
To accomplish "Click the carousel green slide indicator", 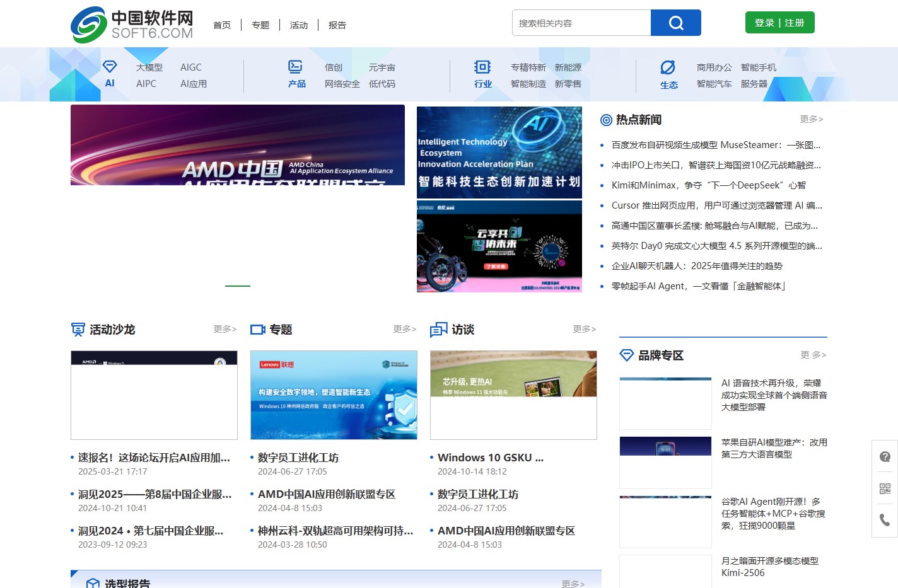I will (238, 285).
